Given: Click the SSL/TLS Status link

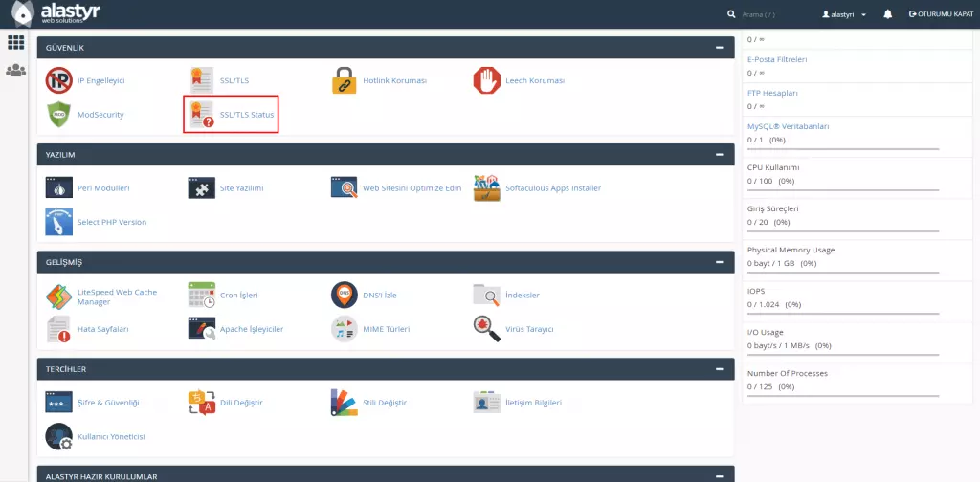Looking at the screenshot, I should tap(247, 115).
